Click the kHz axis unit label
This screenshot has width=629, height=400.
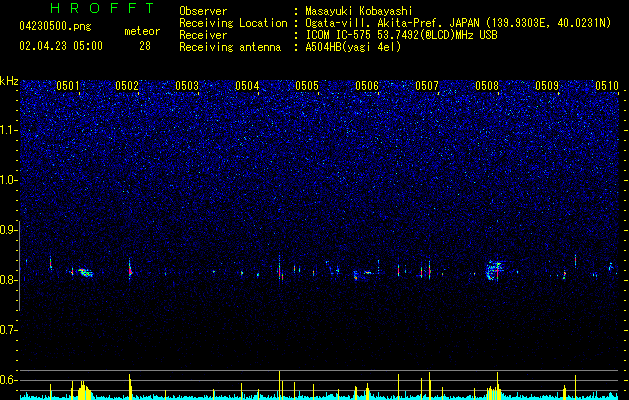pos(9,81)
